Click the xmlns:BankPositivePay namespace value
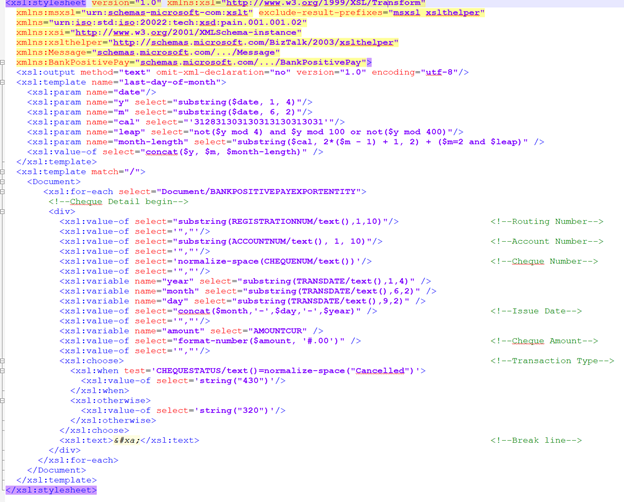Screen dimensions: 624x502 point(253,63)
